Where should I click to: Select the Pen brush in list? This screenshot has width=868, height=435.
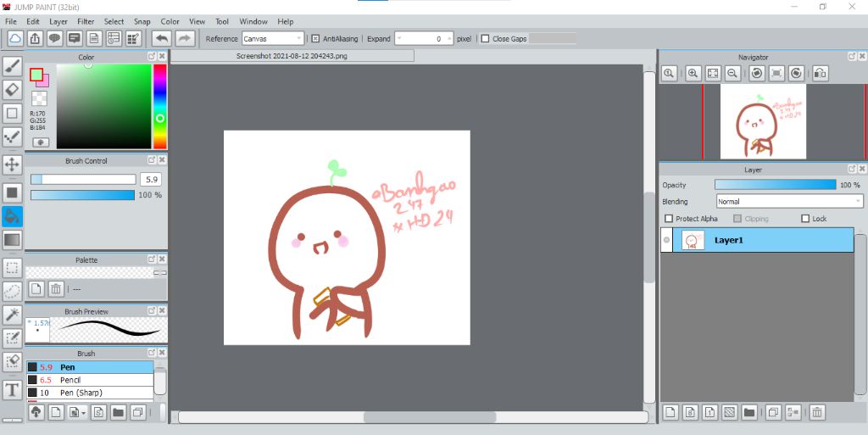click(90, 367)
